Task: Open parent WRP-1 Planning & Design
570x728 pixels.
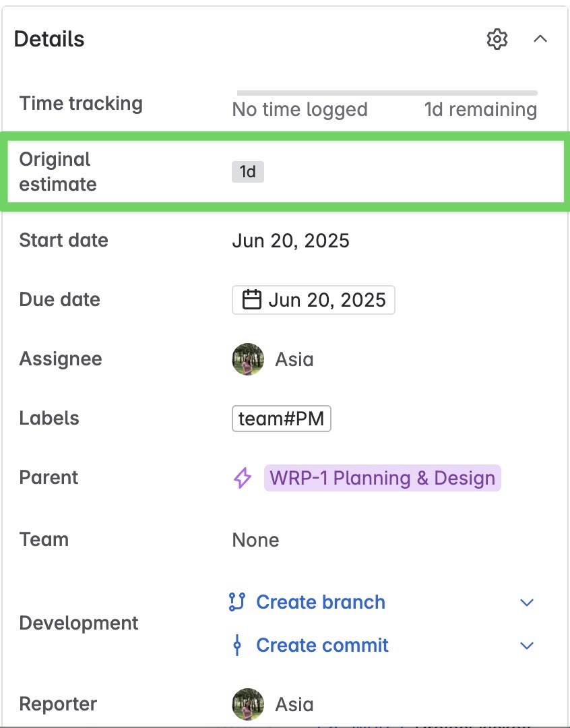Action: tap(382, 478)
